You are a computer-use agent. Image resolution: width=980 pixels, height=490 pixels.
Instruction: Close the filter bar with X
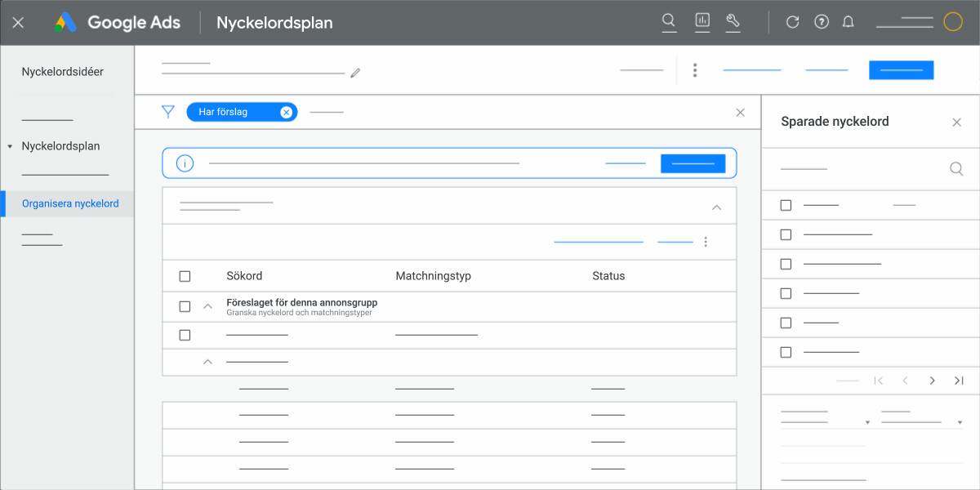tap(741, 112)
